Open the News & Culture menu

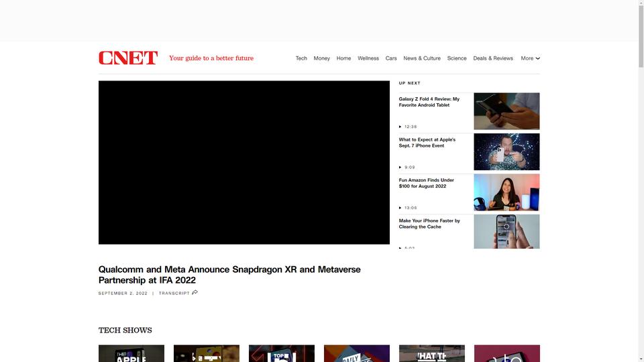(422, 58)
